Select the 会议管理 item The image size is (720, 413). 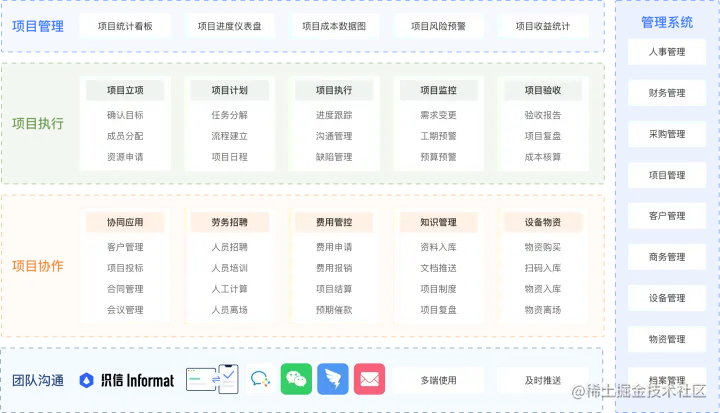[125, 310]
